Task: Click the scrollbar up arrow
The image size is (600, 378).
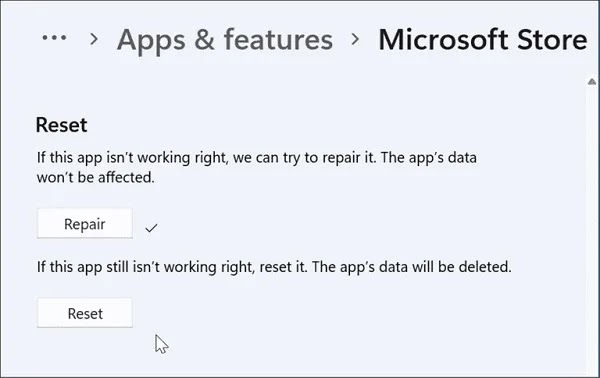Action: [x=592, y=81]
